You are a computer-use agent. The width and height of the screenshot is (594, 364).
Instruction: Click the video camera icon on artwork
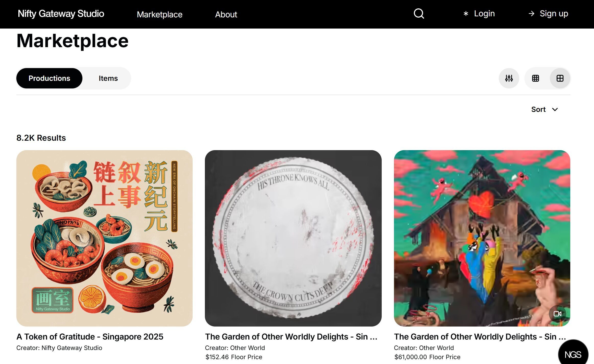[x=557, y=314]
